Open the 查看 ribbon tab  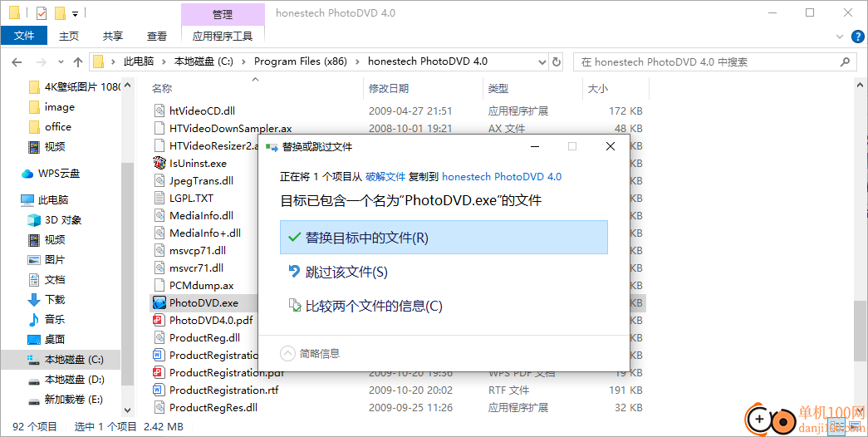tap(157, 36)
